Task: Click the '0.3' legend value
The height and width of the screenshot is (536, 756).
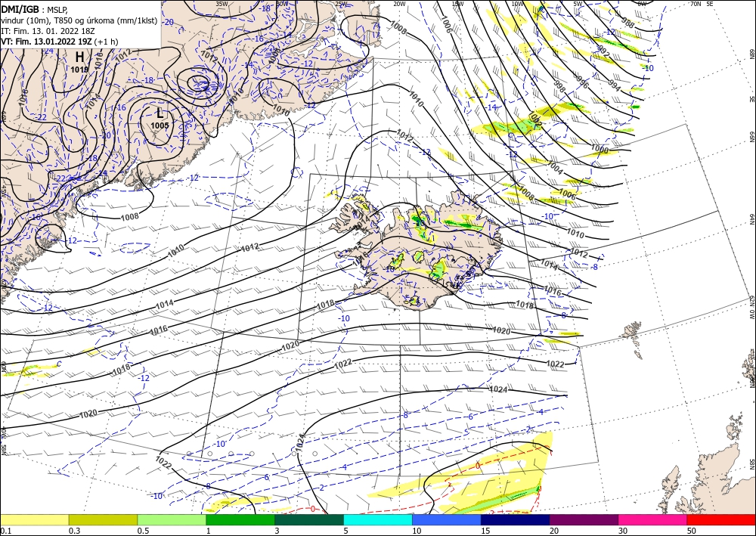Action: coord(74,531)
